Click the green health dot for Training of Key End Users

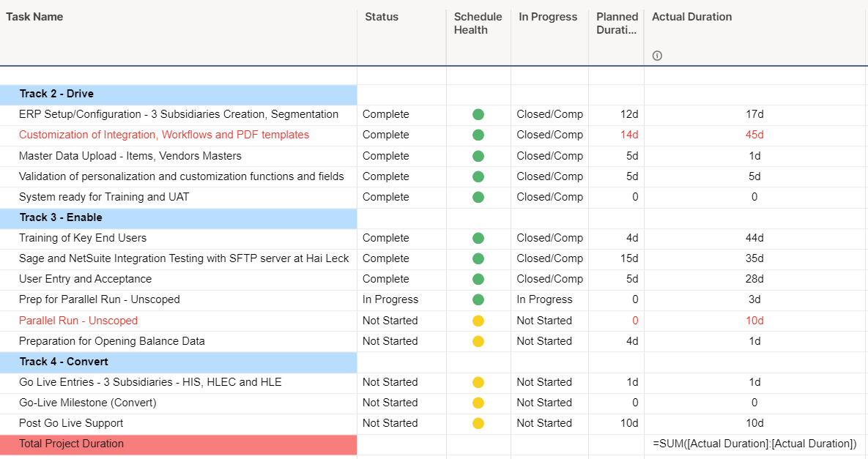point(478,238)
